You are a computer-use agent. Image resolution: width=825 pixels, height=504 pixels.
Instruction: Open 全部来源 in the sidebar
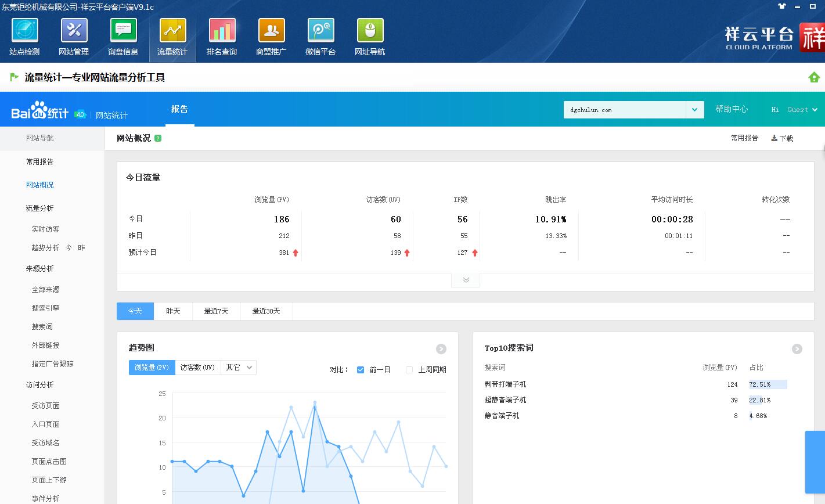[x=45, y=290]
